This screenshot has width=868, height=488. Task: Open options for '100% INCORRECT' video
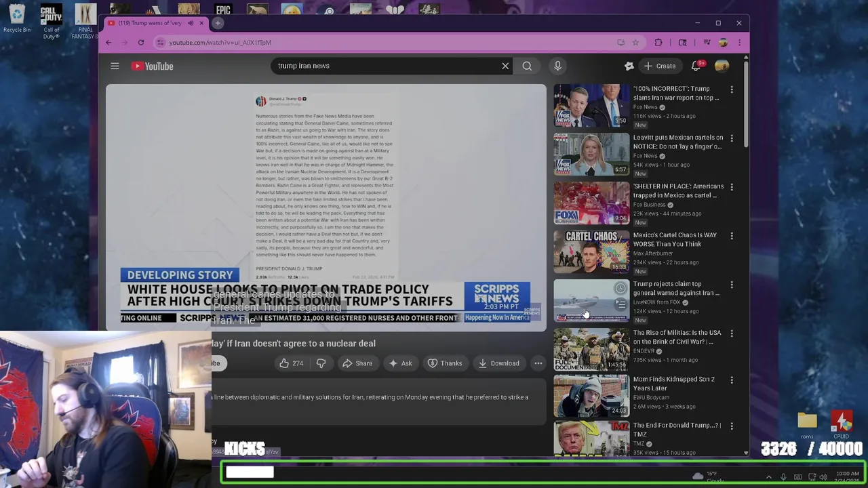[732, 89]
